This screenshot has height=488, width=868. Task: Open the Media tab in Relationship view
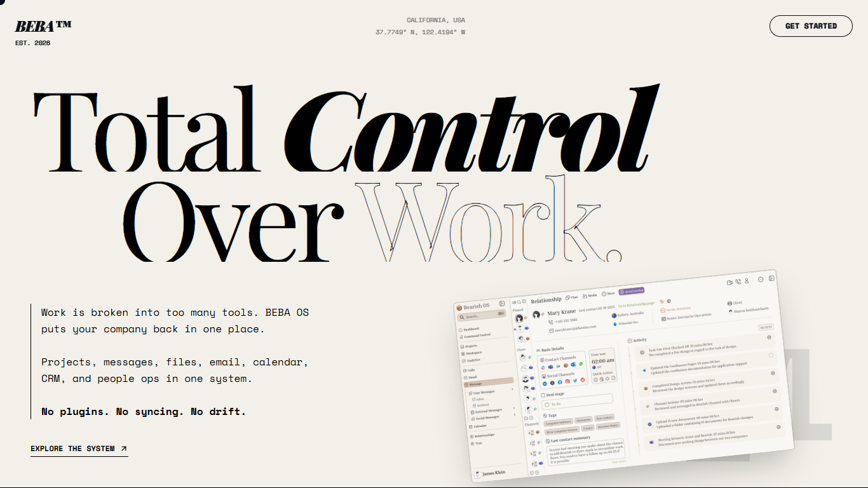click(590, 295)
